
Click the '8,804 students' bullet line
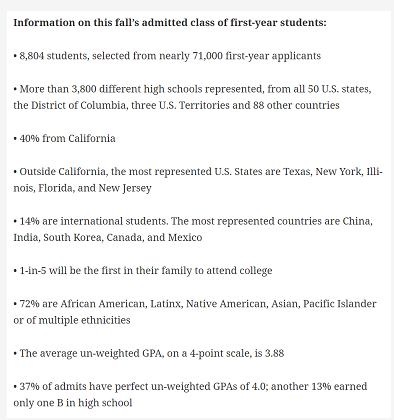(167, 56)
